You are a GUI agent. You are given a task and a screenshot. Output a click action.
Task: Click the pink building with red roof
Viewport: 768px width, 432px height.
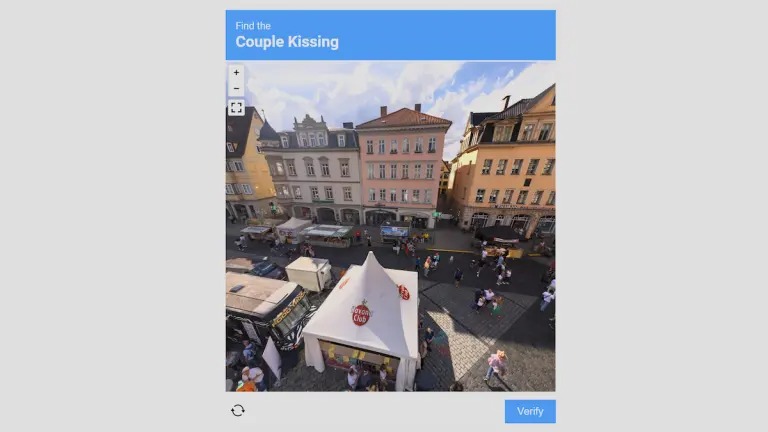point(403,167)
